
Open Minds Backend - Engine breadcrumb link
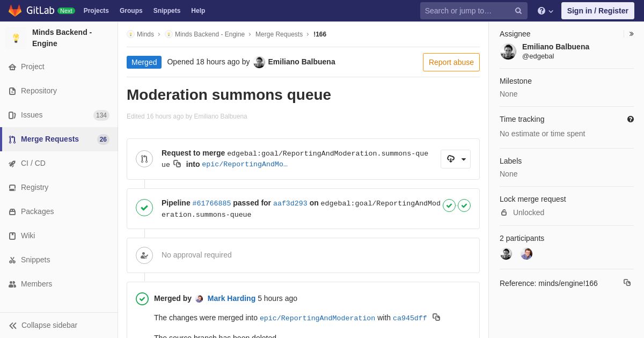click(x=210, y=34)
